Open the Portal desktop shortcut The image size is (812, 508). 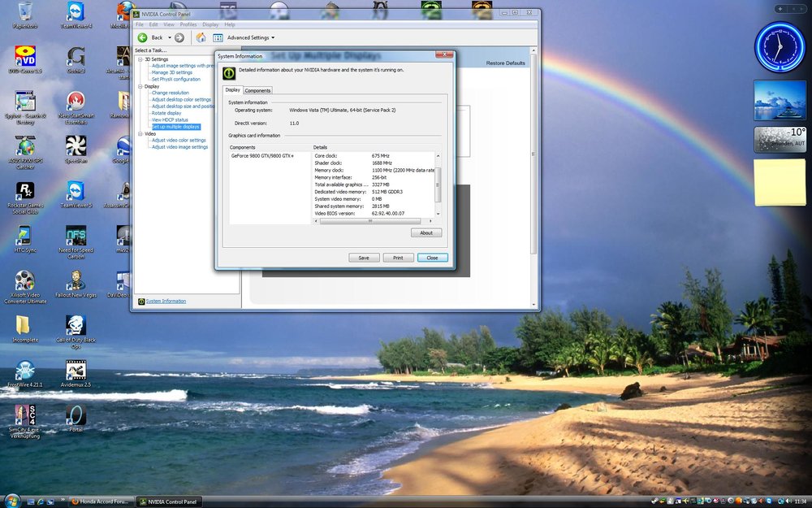[76, 415]
